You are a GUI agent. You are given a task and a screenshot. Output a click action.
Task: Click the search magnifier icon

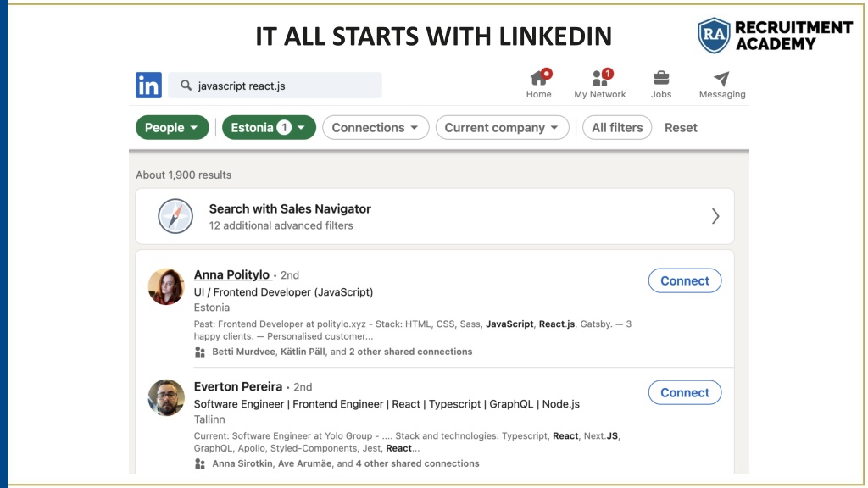pyautogui.click(x=186, y=86)
